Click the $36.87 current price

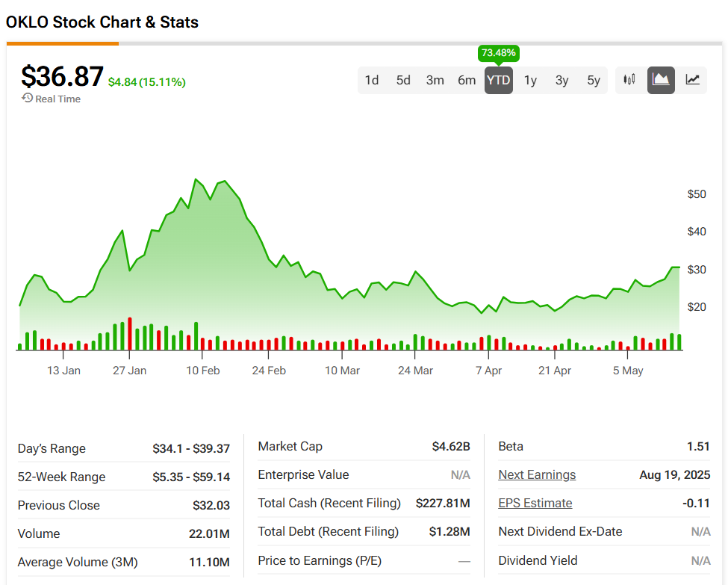[62, 75]
